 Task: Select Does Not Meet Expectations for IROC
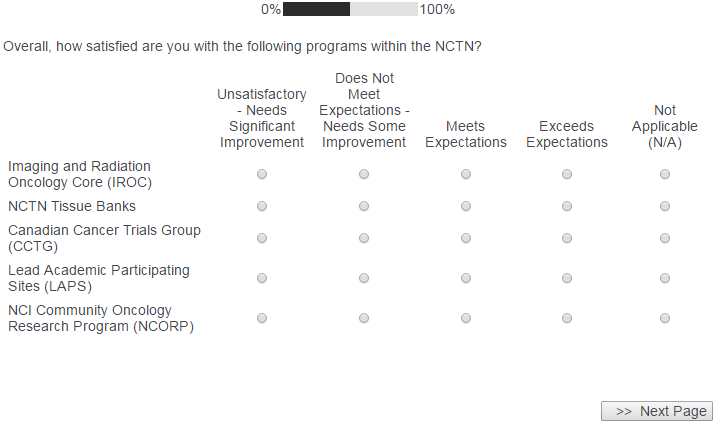click(x=364, y=174)
